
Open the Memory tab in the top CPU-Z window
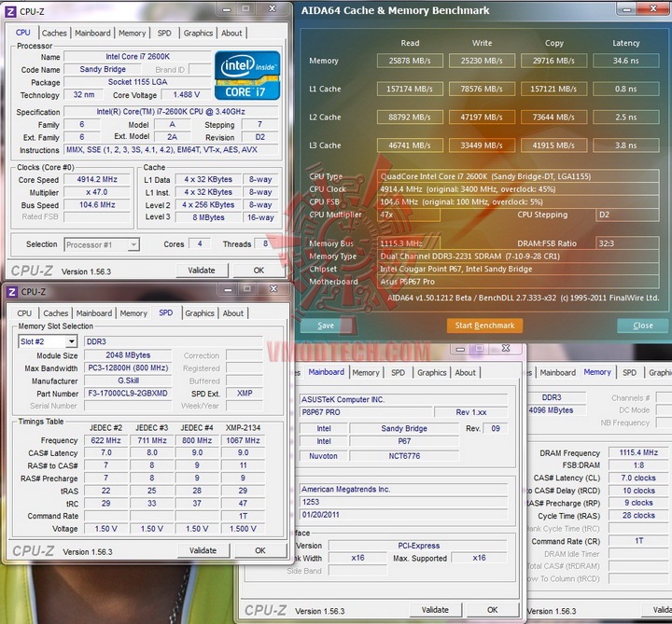pos(132,33)
